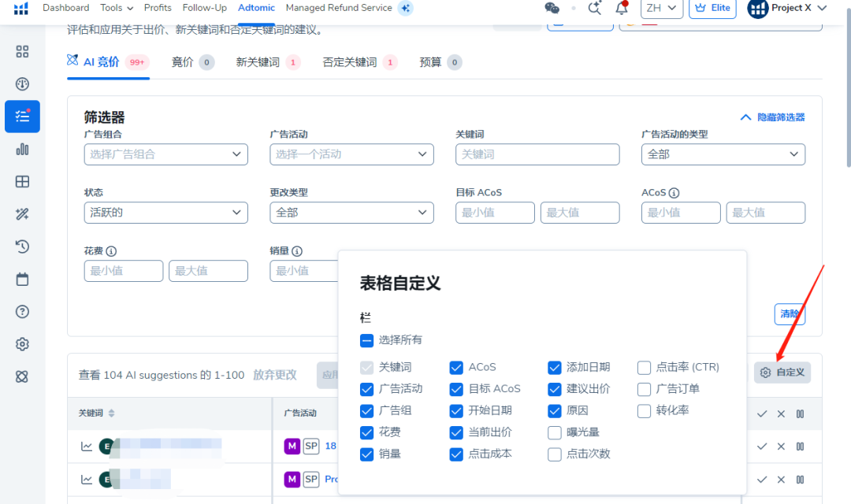
Task: Open the bar chart analytics icon in sidebar
Action: click(x=22, y=150)
